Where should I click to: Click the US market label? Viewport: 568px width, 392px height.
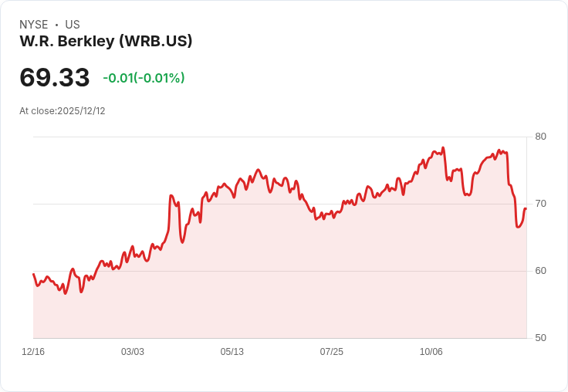[x=73, y=25]
